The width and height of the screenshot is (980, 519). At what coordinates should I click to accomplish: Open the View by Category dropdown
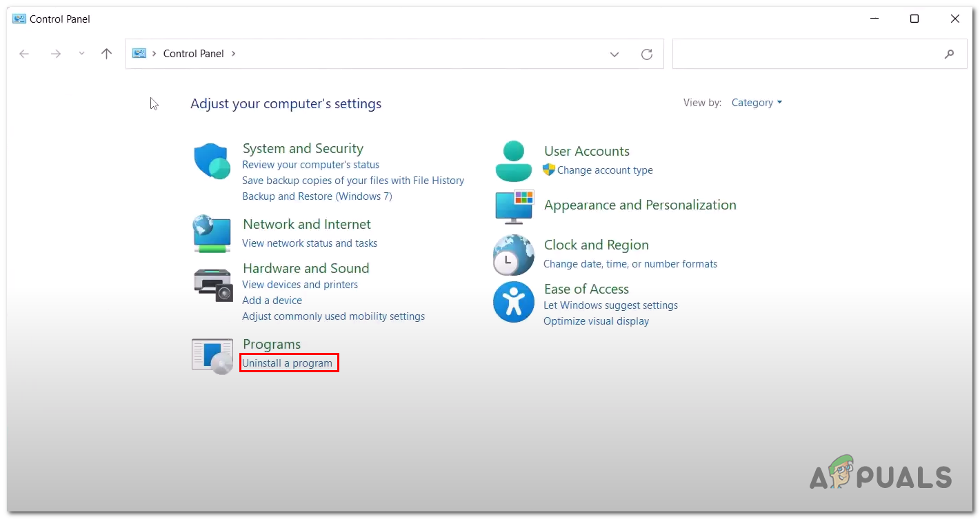(x=757, y=103)
